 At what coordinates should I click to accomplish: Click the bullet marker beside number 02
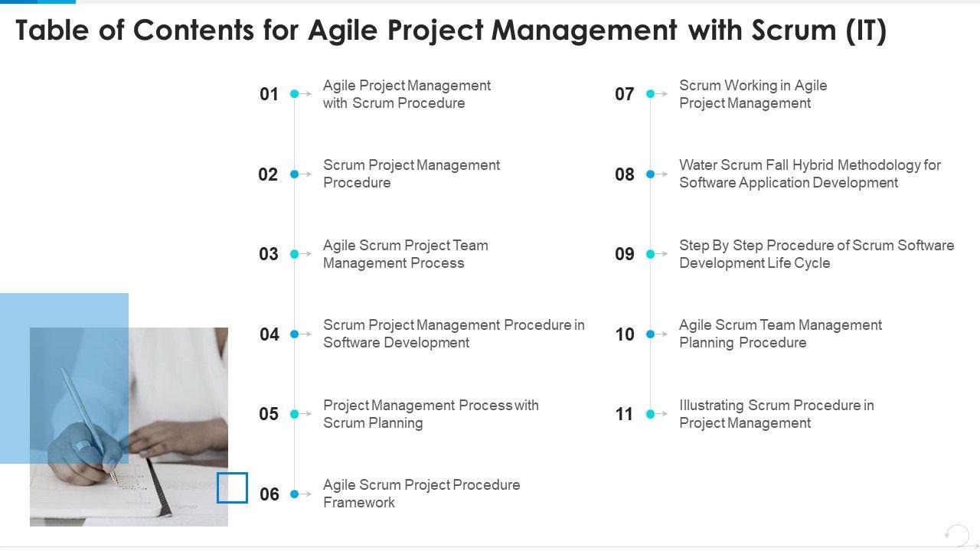[295, 174]
